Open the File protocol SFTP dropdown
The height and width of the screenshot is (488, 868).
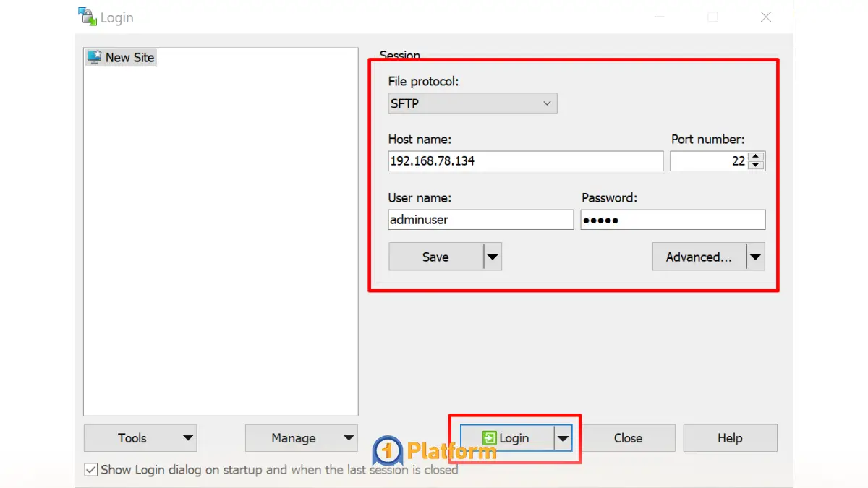(x=472, y=103)
